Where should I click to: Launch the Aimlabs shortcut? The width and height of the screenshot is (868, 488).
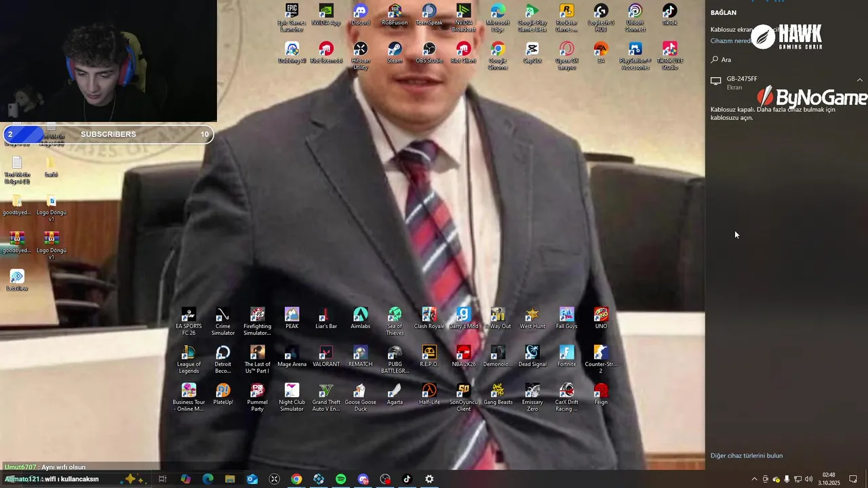361,319
